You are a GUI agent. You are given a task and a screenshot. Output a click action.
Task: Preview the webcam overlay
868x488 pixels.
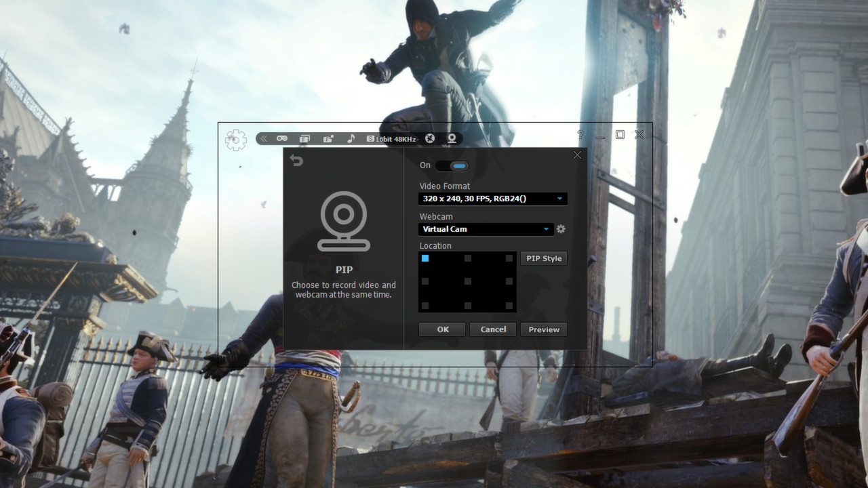(x=543, y=329)
